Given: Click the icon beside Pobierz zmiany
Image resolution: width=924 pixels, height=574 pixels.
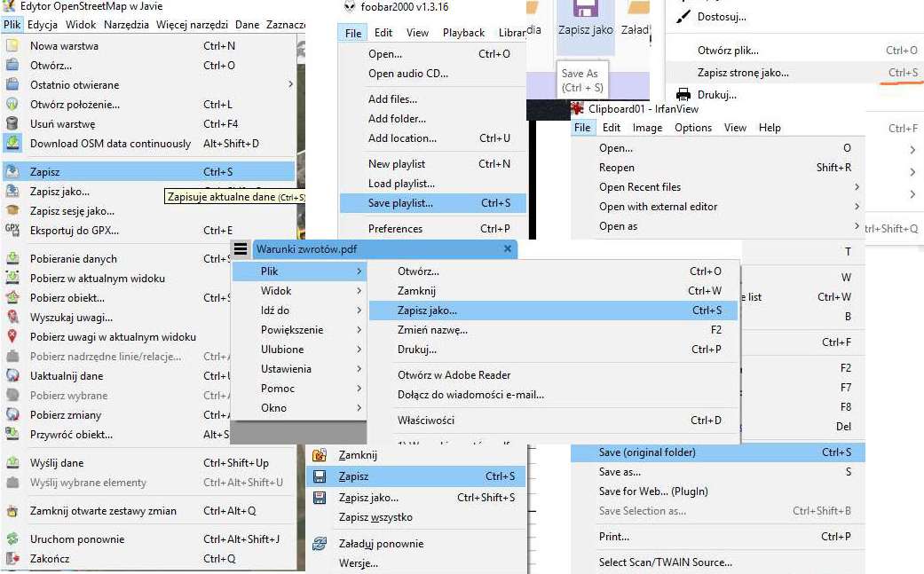Looking at the screenshot, I should click(x=12, y=414).
